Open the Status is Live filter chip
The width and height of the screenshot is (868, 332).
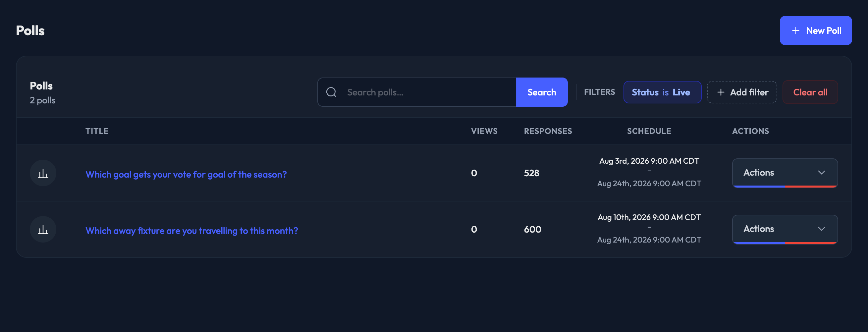click(x=662, y=92)
